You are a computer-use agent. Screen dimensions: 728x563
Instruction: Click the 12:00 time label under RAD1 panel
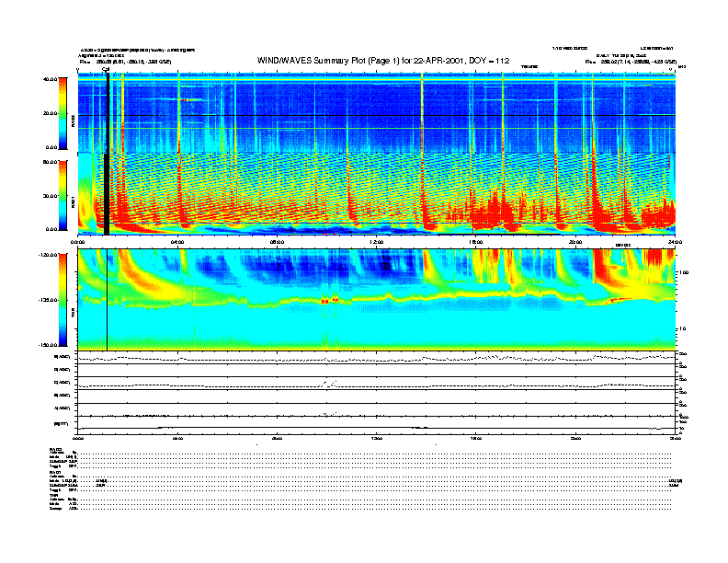pos(377,241)
